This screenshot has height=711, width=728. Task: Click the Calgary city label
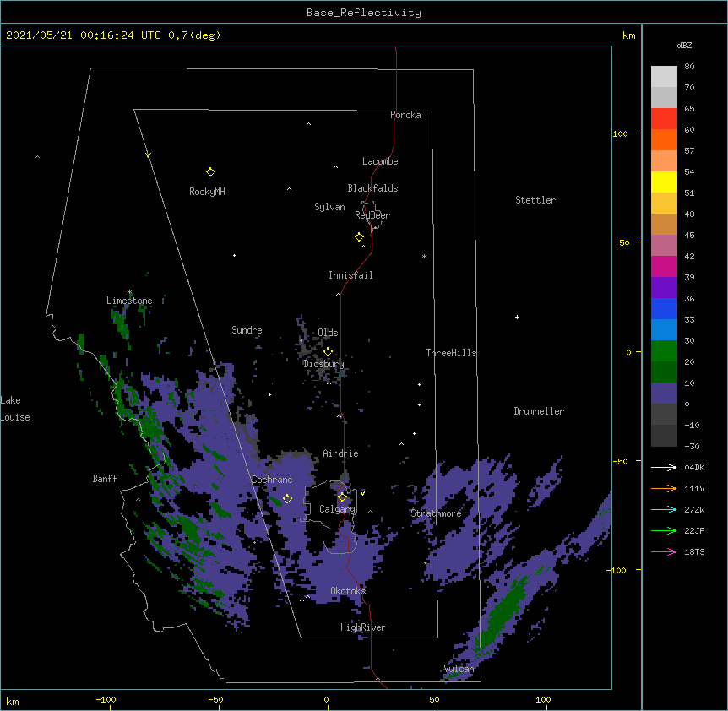pyautogui.click(x=337, y=509)
